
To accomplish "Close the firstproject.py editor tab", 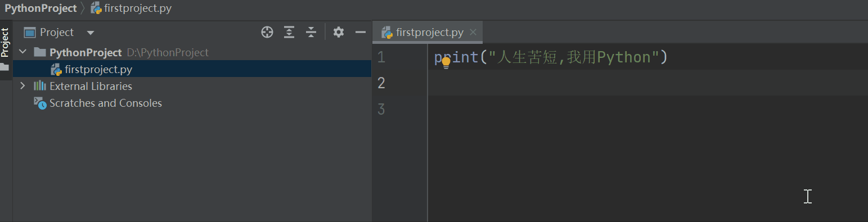I will click(473, 32).
